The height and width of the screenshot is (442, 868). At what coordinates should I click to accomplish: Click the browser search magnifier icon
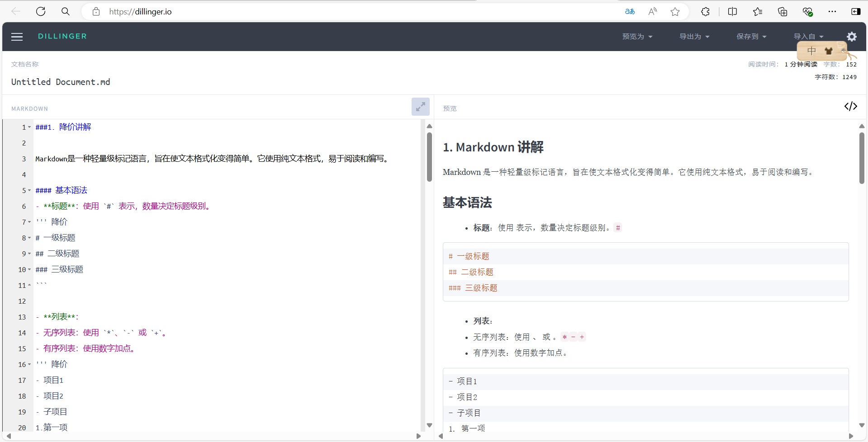66,11
